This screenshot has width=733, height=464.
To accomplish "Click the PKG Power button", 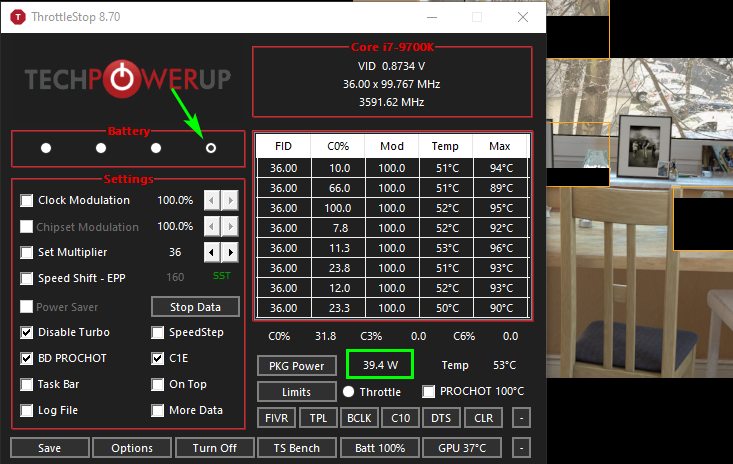I will tap(296, 366).
